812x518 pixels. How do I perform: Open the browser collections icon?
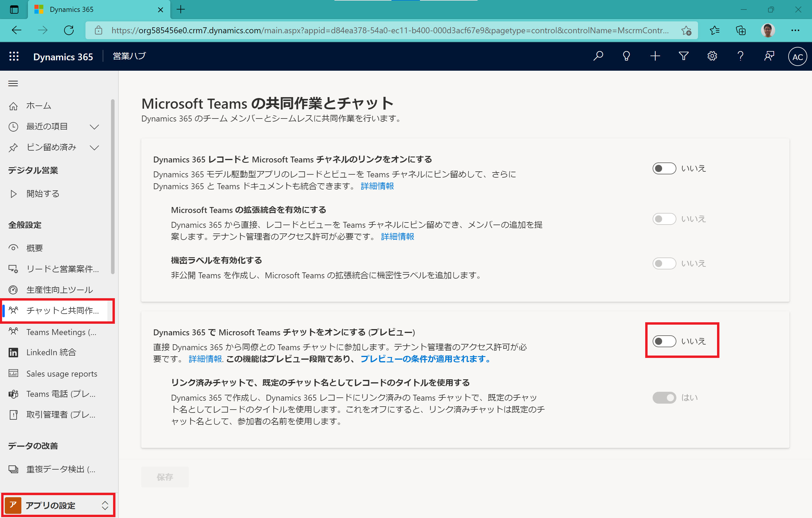click(741, 30)
